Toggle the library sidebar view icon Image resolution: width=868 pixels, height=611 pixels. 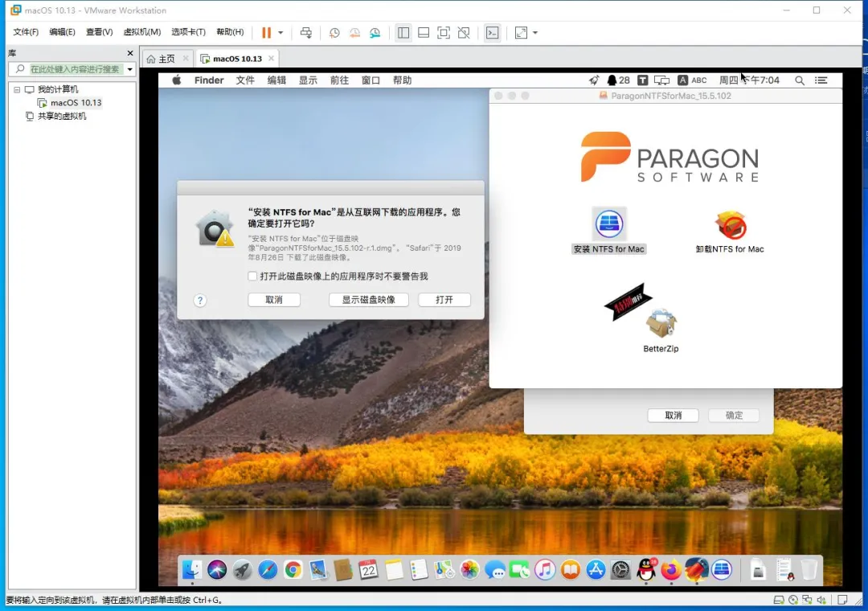point(403,33)
